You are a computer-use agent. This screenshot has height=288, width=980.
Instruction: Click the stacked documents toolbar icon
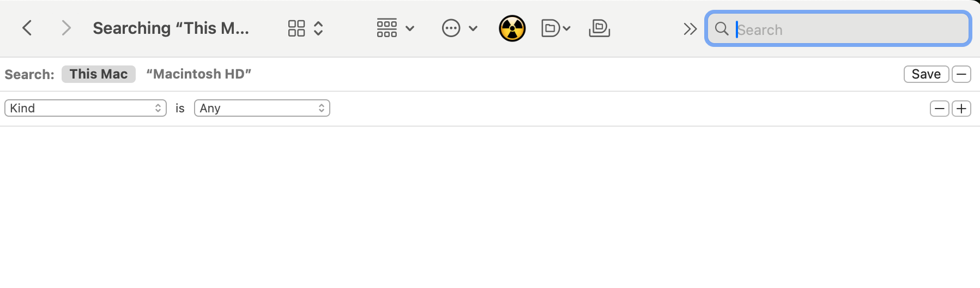(x=600, y=28)
